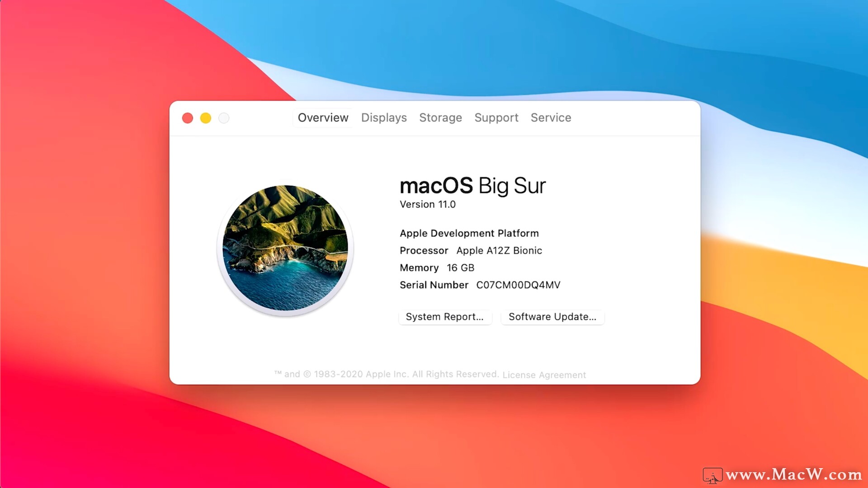Click the macOS Big Sur title text
The height and width of the screenshot is (488, 868).
tap(473, 185)
